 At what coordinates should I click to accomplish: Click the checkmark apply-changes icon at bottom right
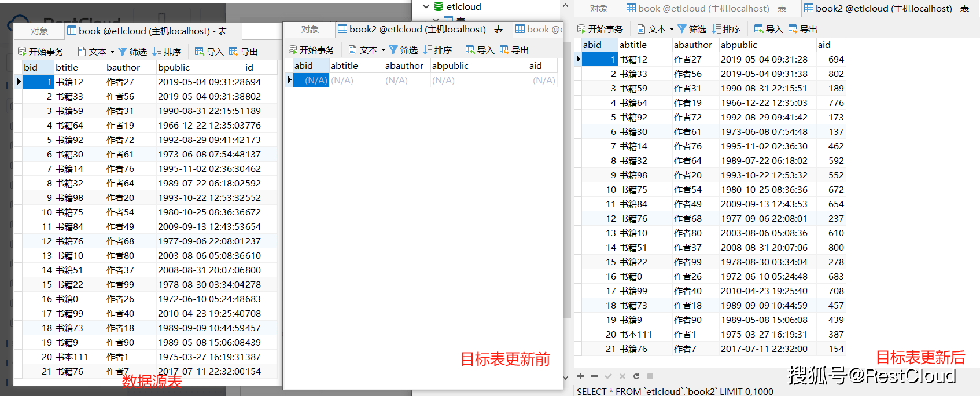coord(608,376)
